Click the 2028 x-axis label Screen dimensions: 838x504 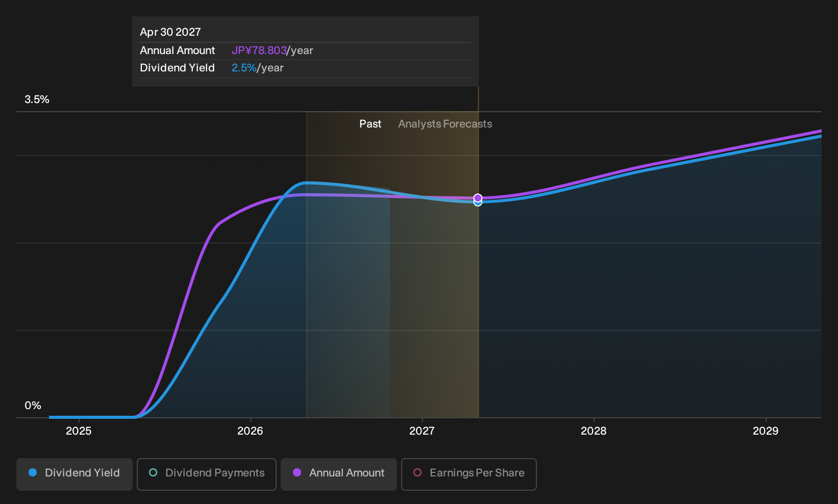(594, 431)
